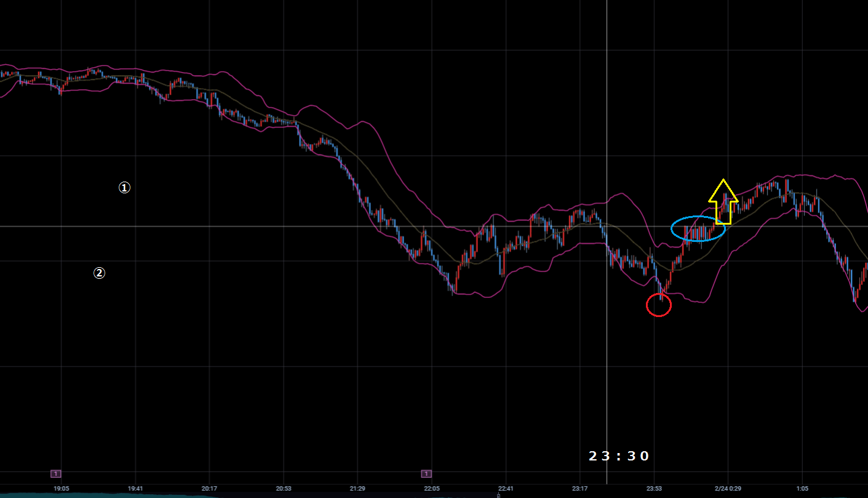Click the 19:41 time axis label
The height and width of the screenshot is (498, 868).
tap(135, 488)
